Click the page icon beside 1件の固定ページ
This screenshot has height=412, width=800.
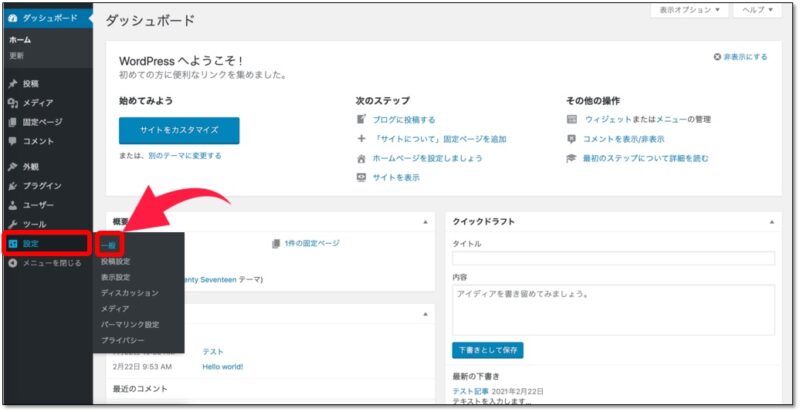pyautogui.click(x=276, y=244)
